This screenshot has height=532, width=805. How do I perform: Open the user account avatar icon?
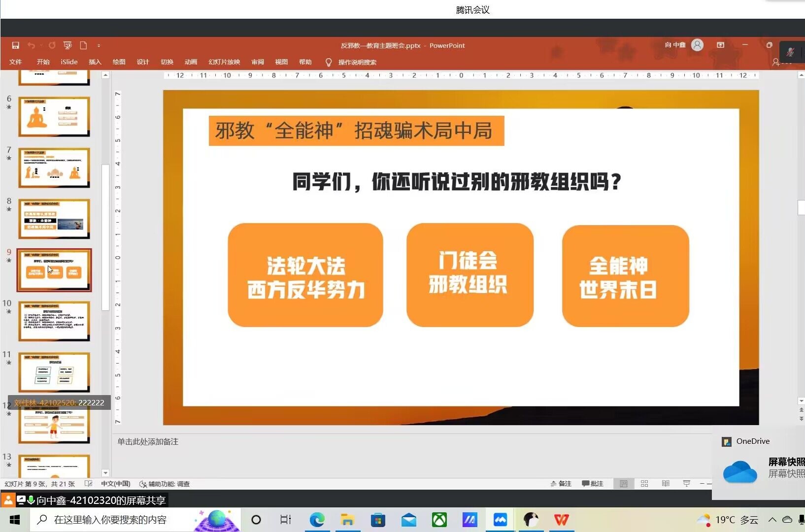(x=697, y=45)
